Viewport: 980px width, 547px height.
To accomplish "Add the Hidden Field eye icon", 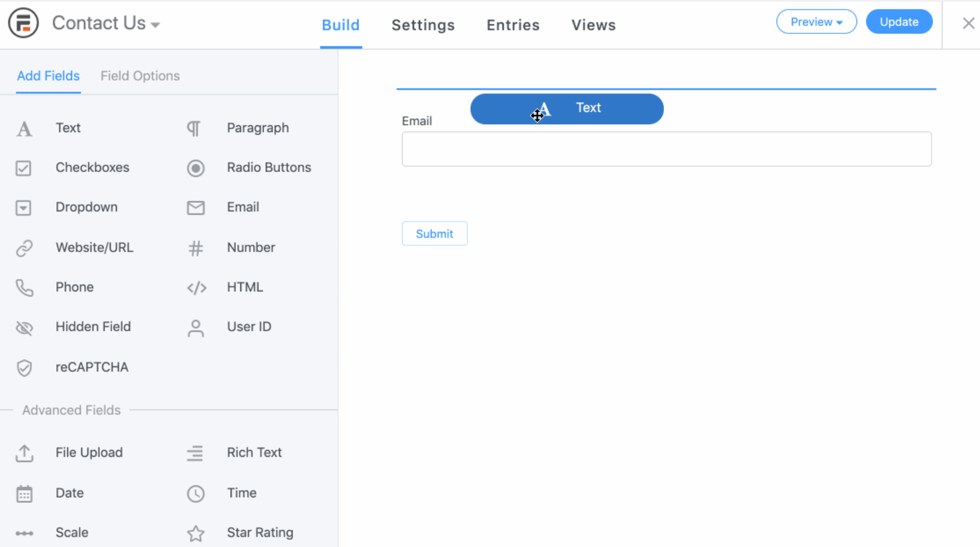I will (x=24, y=328).
